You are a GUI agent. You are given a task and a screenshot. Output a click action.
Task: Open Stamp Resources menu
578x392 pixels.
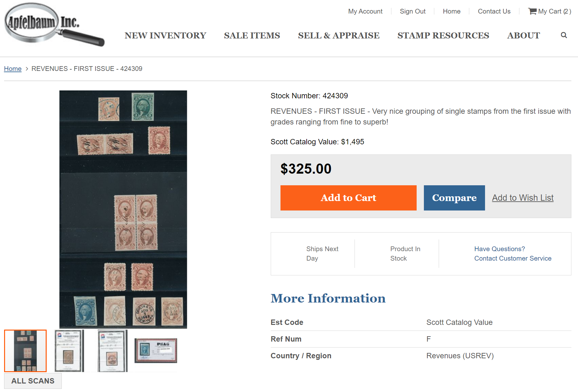443,36
